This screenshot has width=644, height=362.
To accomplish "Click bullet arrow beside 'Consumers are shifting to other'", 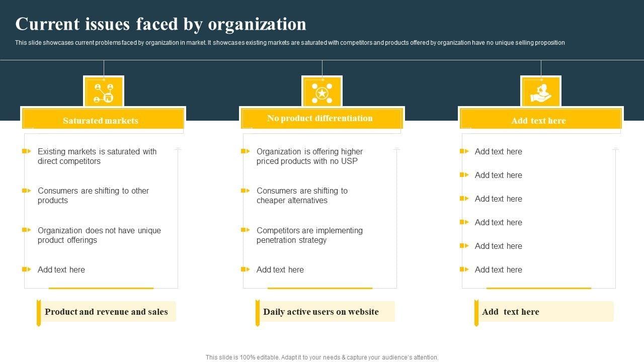I will [27, 191].
